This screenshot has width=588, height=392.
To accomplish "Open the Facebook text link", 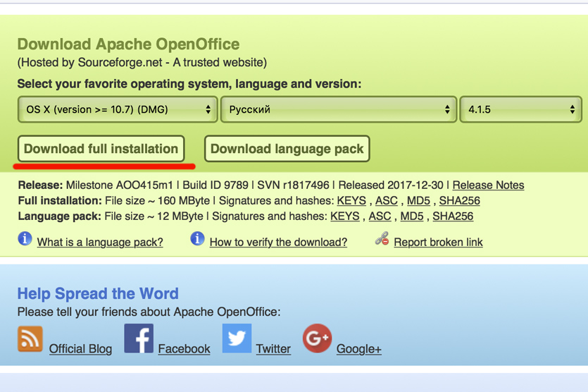I will (x=184, y=349).
